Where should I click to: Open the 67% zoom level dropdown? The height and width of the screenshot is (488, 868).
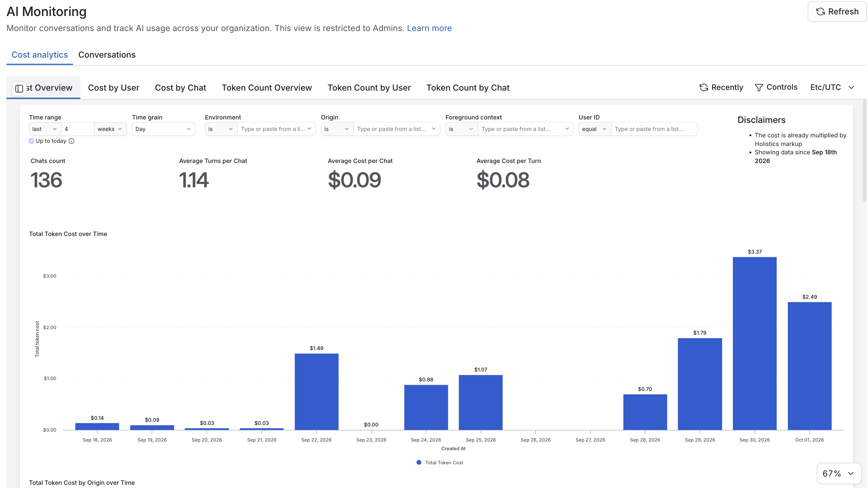pos(839,474)
